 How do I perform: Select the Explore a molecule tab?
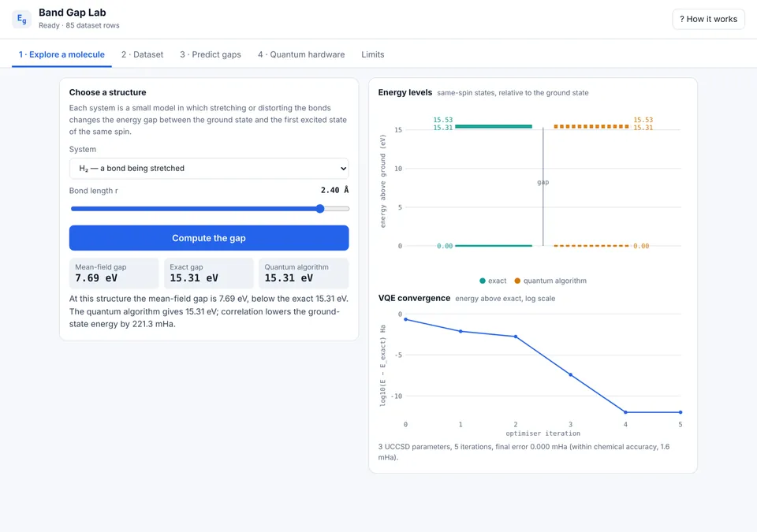point(62,54)
